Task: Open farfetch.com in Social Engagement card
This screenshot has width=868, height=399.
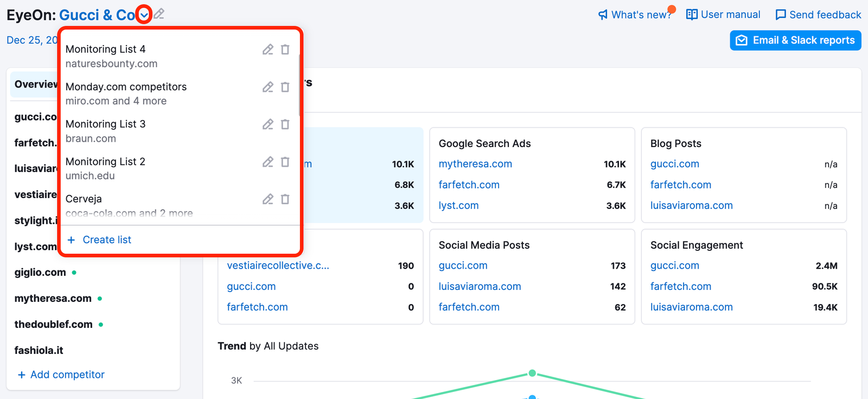Action: [680, 287]
